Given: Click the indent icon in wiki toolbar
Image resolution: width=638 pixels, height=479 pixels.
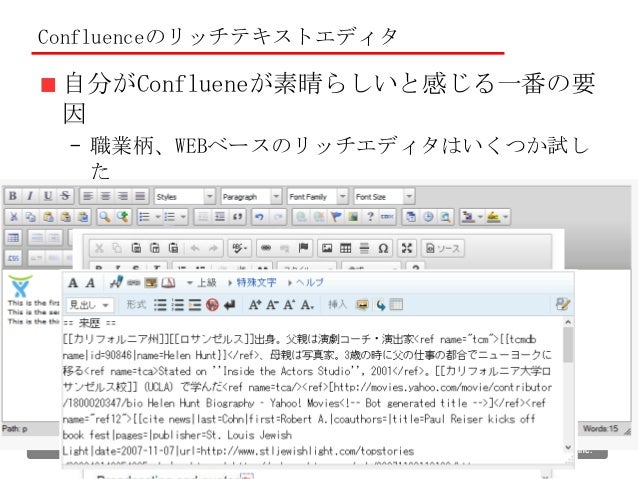Looking at the screenshot, I should point(195,305).
